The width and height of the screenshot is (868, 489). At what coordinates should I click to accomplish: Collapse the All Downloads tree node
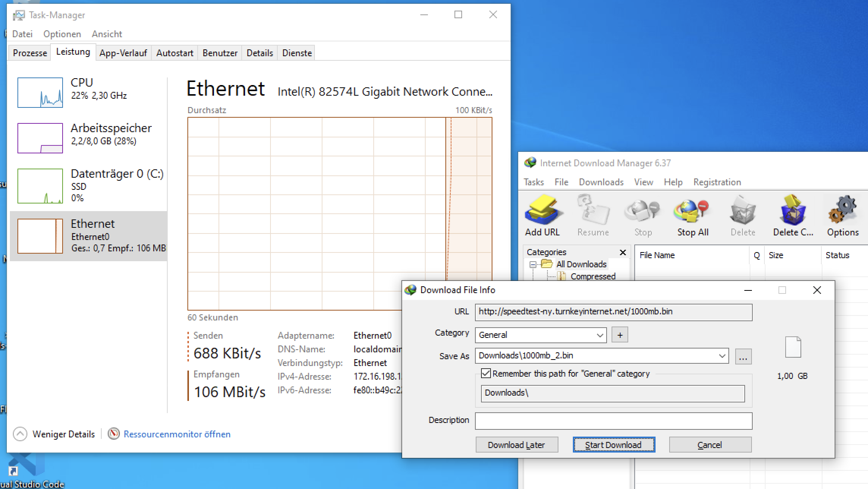[x=533, y=265]
